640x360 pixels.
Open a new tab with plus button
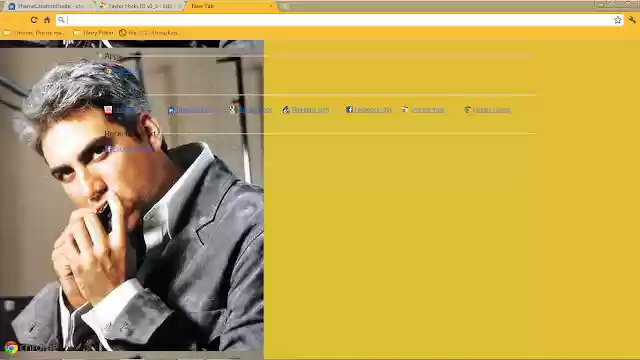(285, 6)
